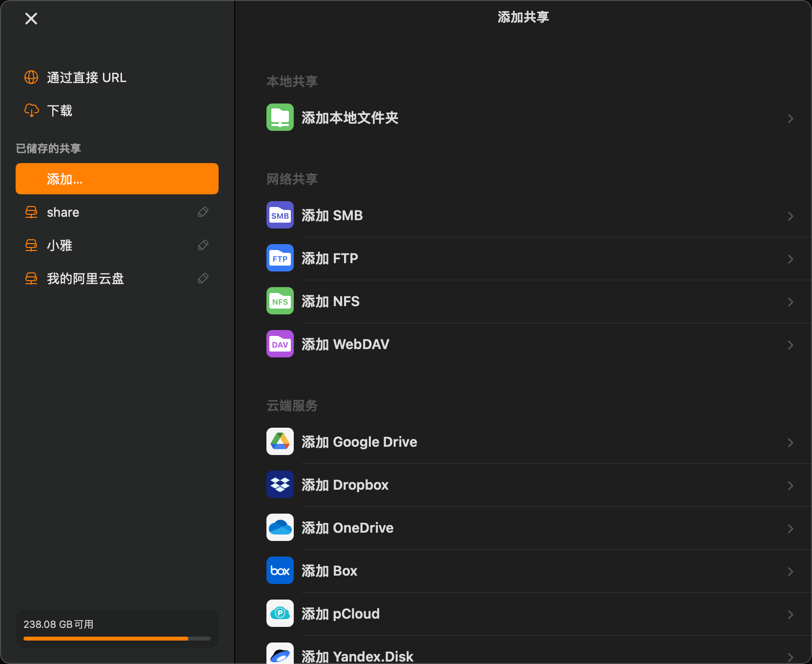This screenshot has height=664, width=812.
Task: Expand the Dropbox row chevron
Action: (x=791, y=486)
